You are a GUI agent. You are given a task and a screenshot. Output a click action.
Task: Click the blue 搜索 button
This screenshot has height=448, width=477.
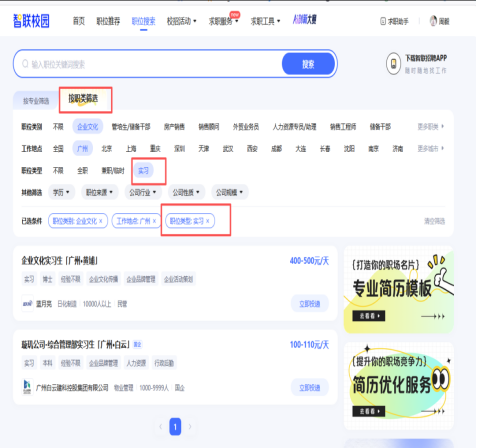pyautogui.click(x=308, y=64)
